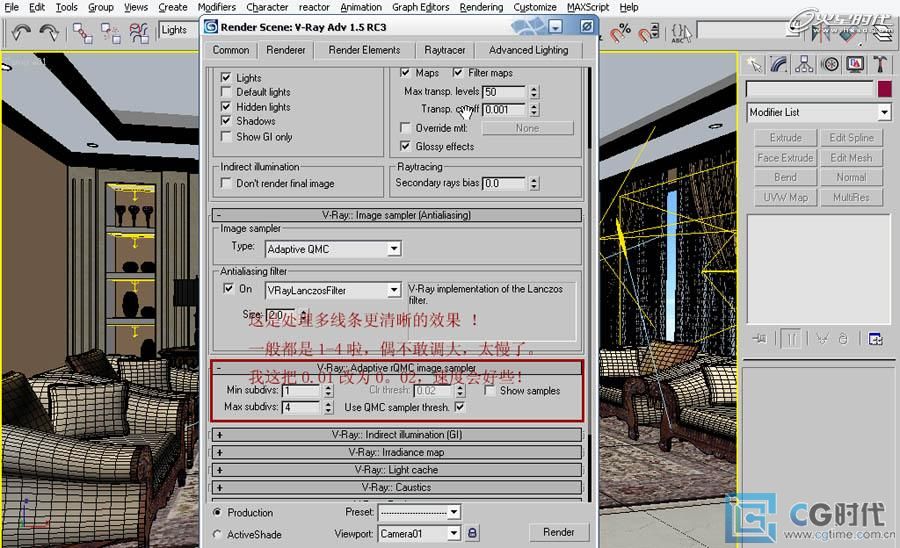The image size is (900, 548).
Task: Open the Graph Editors menu
Action: click(x=421, y=7)
